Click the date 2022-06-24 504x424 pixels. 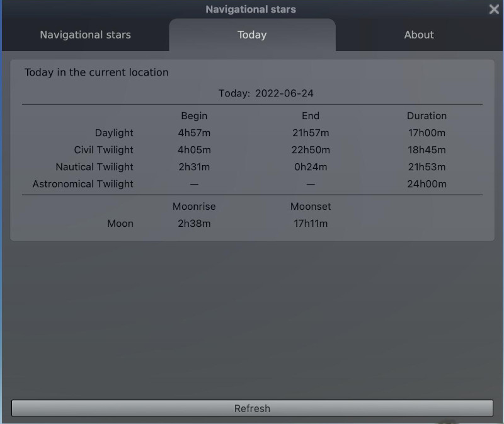click(x=284, y=93)
